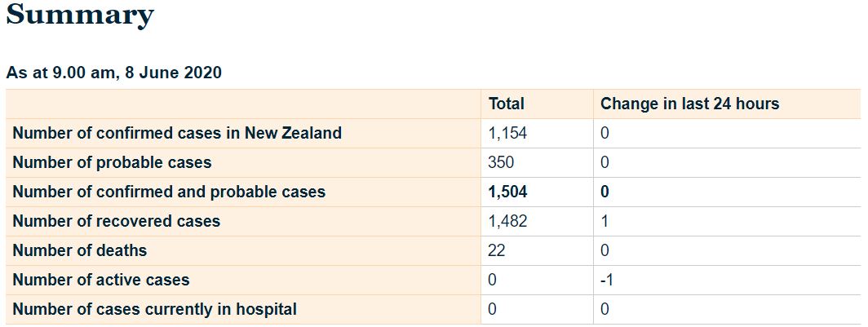Click the "Number of probable cases" row label
Viewport: 868px width, 327px height.
pyautogui.click(x=112, y=162)
